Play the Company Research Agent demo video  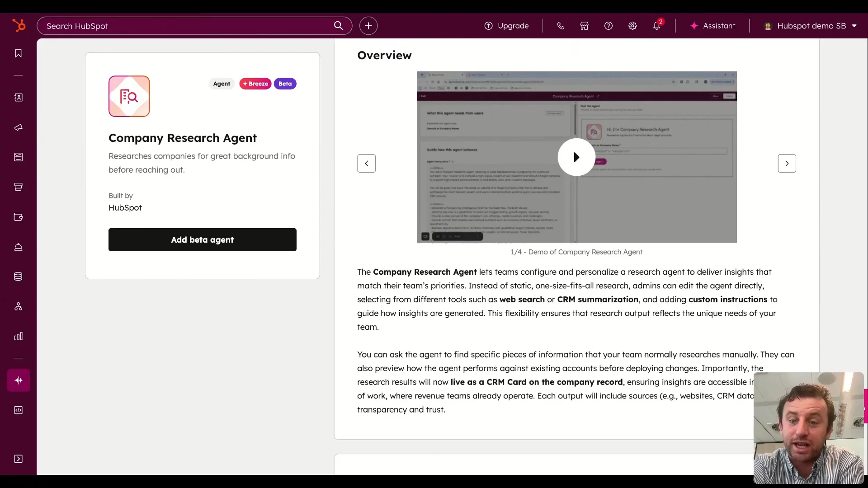576,157
